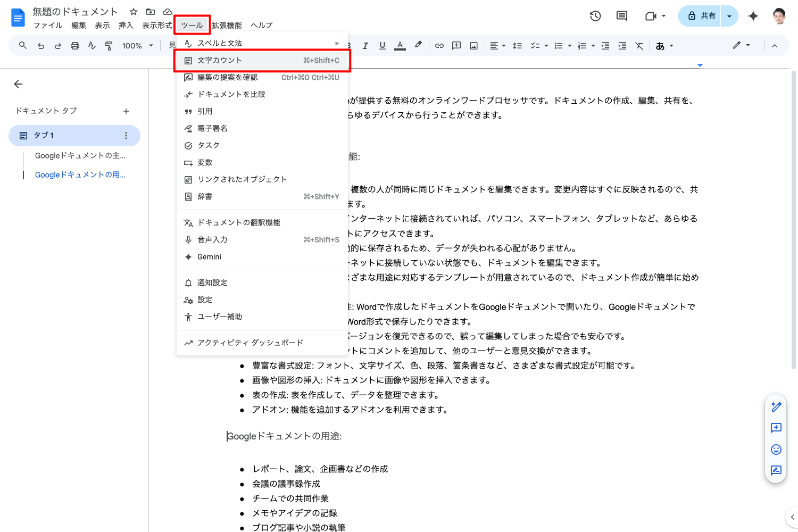798x532 pixels.
Task: Increase the indent
Action: pyautogui.click(x=622, y=46)
